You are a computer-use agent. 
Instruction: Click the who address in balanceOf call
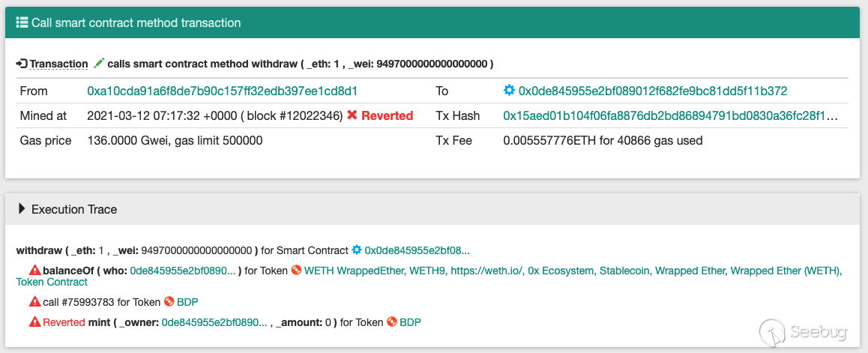click(183, 270)
